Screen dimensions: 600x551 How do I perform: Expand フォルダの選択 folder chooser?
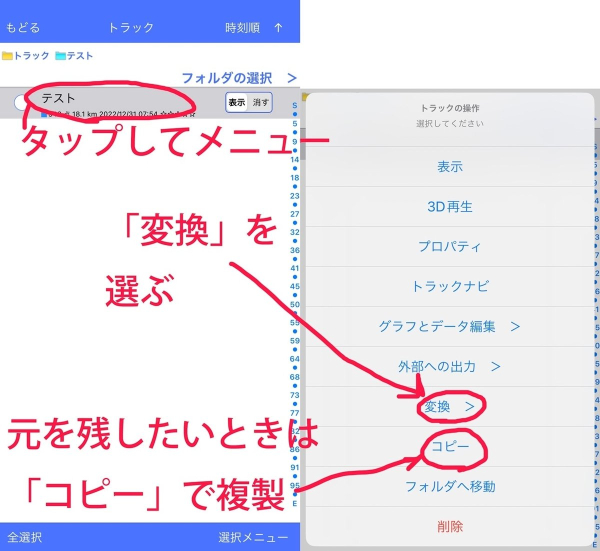point(239,77)
